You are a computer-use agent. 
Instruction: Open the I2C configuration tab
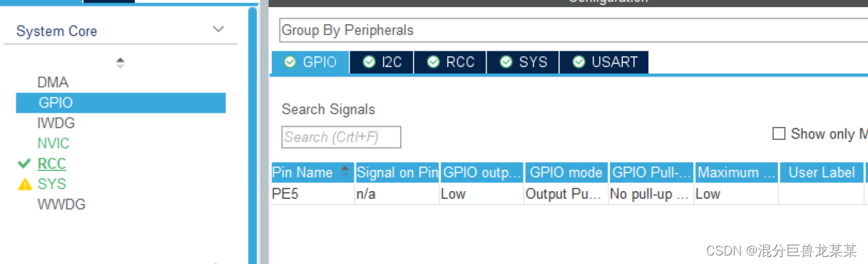(x=382, y=62)
